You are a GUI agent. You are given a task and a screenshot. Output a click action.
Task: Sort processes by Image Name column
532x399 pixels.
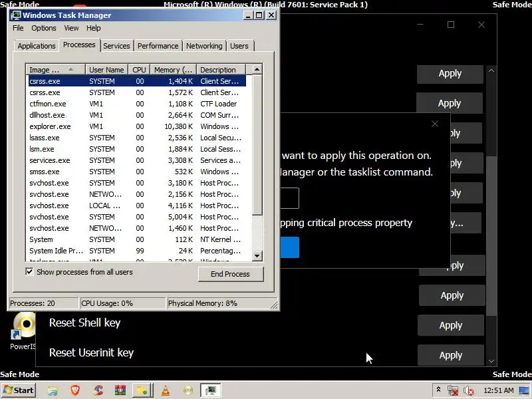(x=55, y=70)
